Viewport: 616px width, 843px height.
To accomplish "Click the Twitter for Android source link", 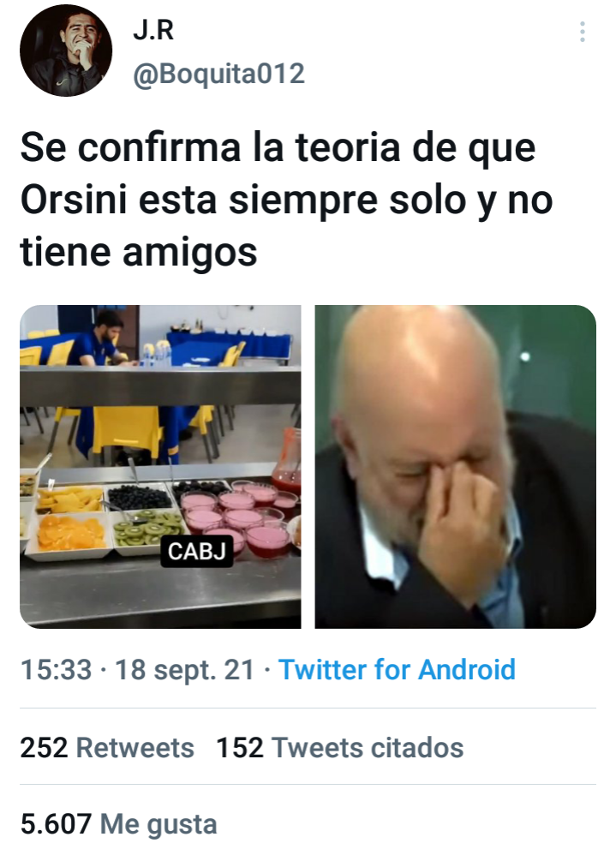I will pyautogui.click(x=397, y=670).
